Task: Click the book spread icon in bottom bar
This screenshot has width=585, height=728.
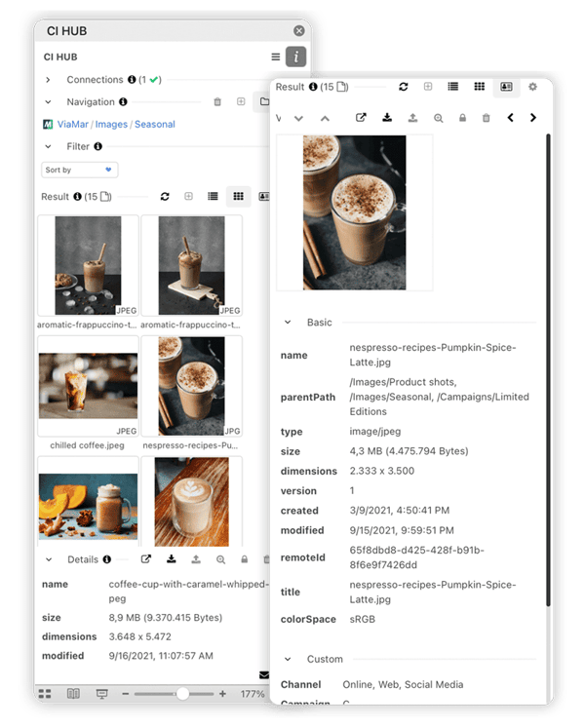Action: click(x=73, y=694)
